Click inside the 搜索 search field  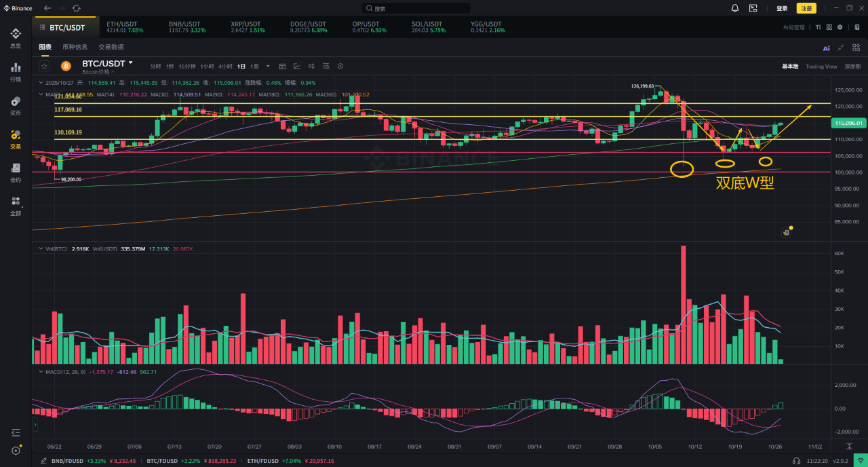pyautogui.click(x=416, y=8)
